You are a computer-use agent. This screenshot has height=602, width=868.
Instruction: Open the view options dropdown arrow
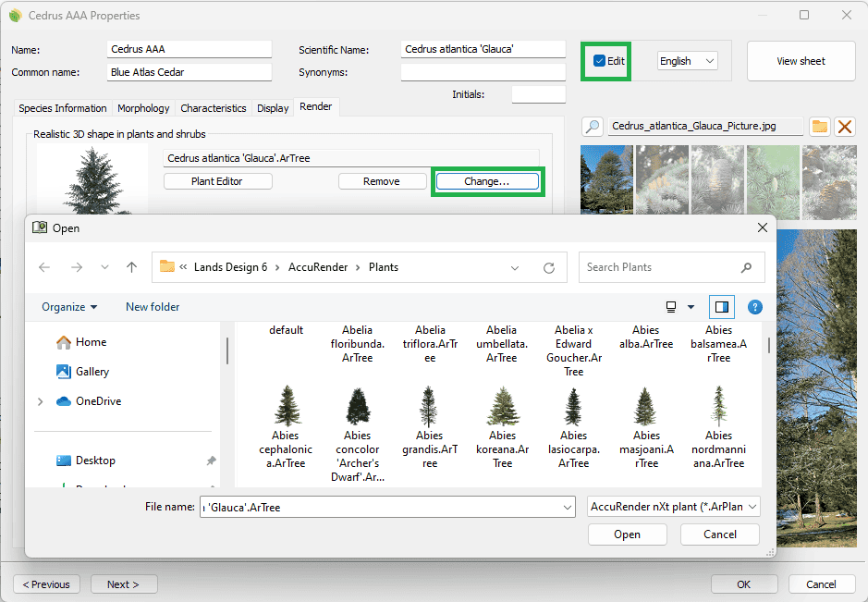(x=691, y=307)
